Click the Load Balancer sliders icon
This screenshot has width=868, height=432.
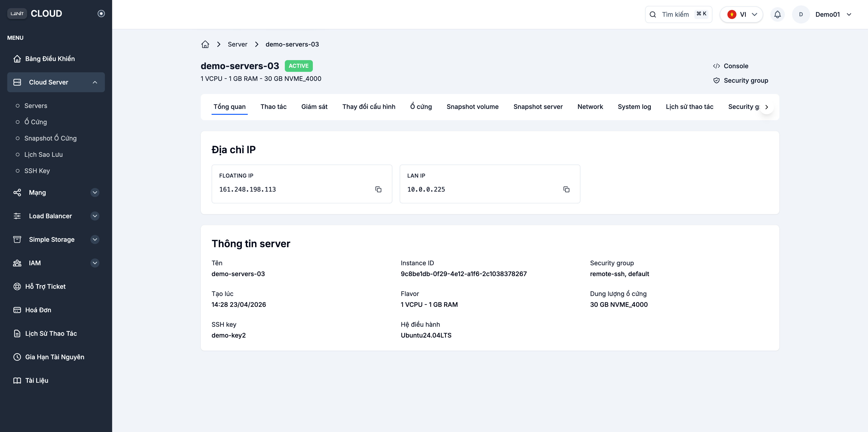point(17,216)
